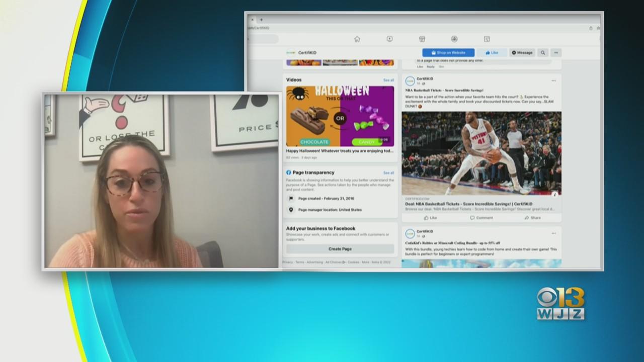The image size is (644, 362).
Task: Share the NBA Basketball Tickets post
Action: click(532, 218)
